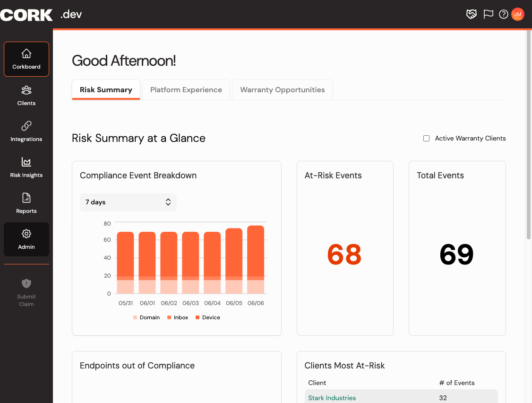Click the 'Good Afternoon!' greeting
532x403 pixels.
(124, 61)
